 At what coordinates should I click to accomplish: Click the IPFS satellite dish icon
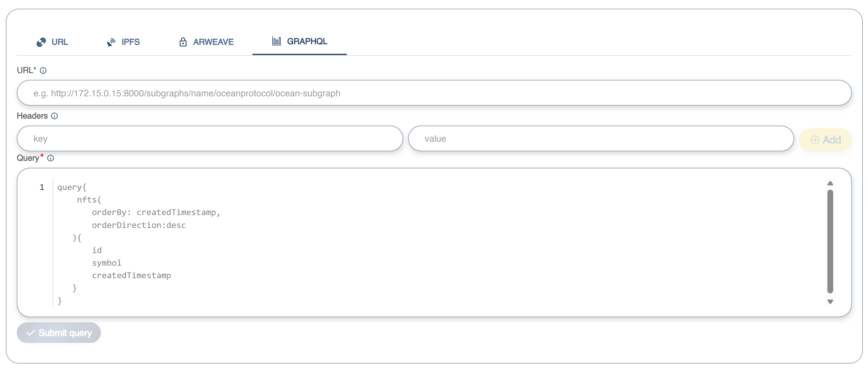[x=111, y=42]
